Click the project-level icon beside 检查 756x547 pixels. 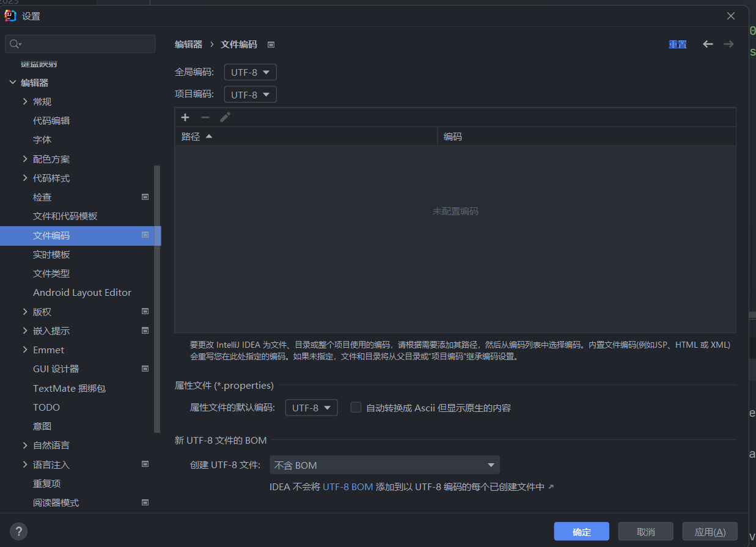point(145,197)
